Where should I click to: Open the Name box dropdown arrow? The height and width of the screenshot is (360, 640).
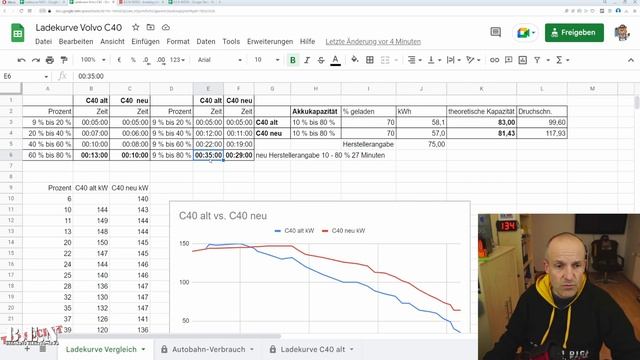pyautogui.click(x=46, y=76)
